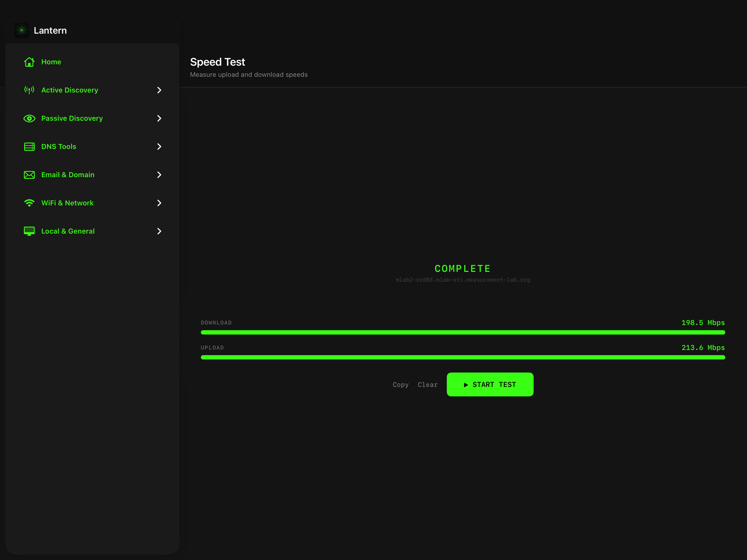The height and width of the screenshot is (560, 747).
Task: Click the WiFi & Network signal icon
Action: coord(29,203)
